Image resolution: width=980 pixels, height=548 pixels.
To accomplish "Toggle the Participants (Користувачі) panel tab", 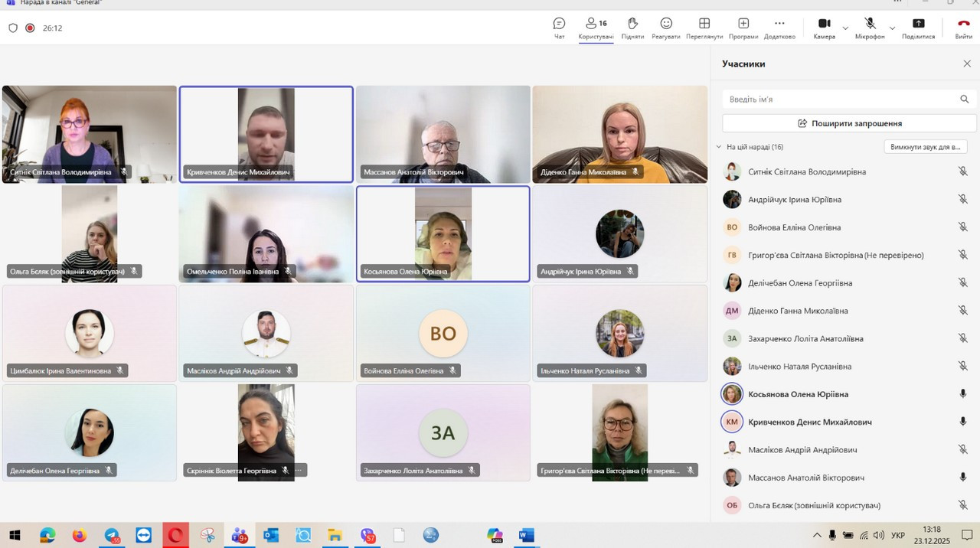I will [596, 28].
